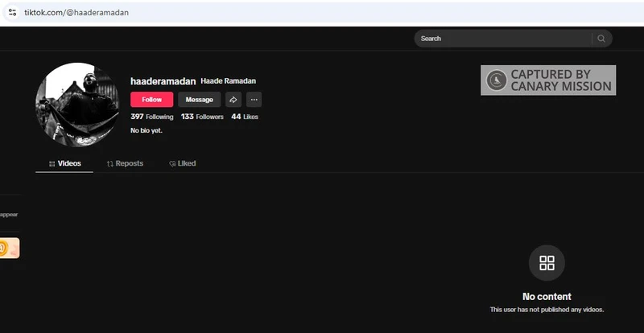Click the site information icon in address bar

[x=12, y=12]
